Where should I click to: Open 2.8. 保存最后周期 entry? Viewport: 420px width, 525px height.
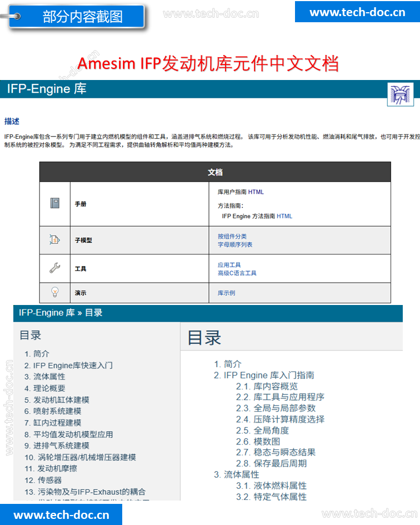tap(271, 463)
